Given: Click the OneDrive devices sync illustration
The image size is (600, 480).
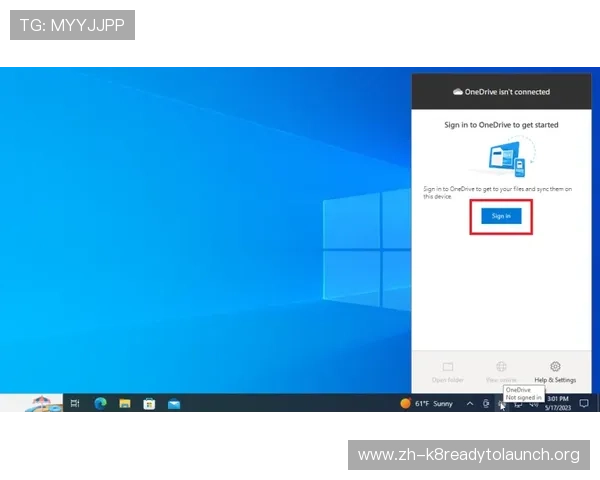Looking at the screenshot, I should (508, 158).
